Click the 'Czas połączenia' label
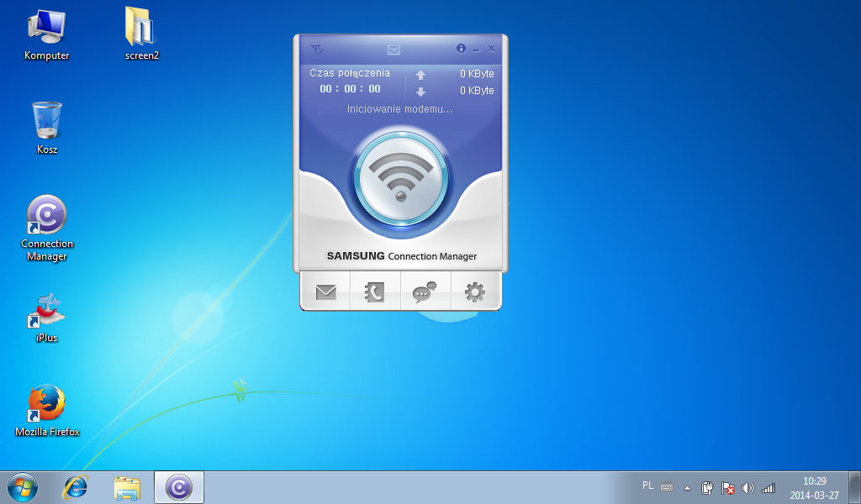Image resolution: width=861 pixels, height=504 pixels. pyautogui.click(x=350, y=73)
